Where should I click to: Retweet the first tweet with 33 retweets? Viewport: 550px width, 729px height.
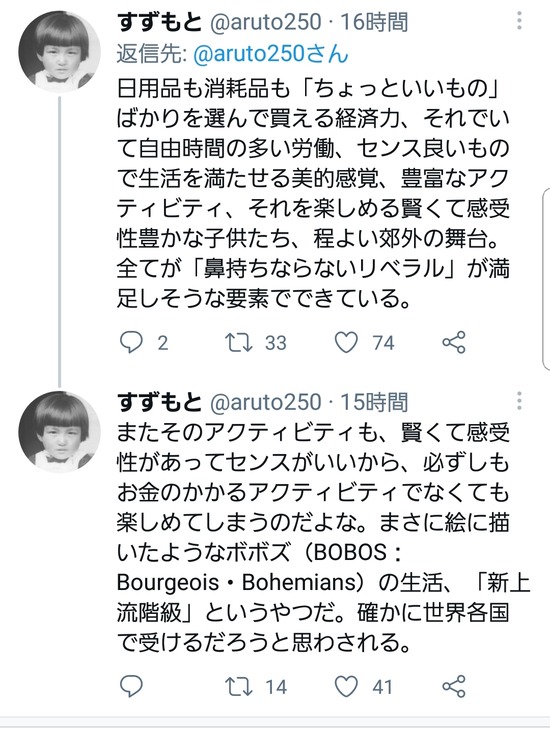[x=239, y=343]
